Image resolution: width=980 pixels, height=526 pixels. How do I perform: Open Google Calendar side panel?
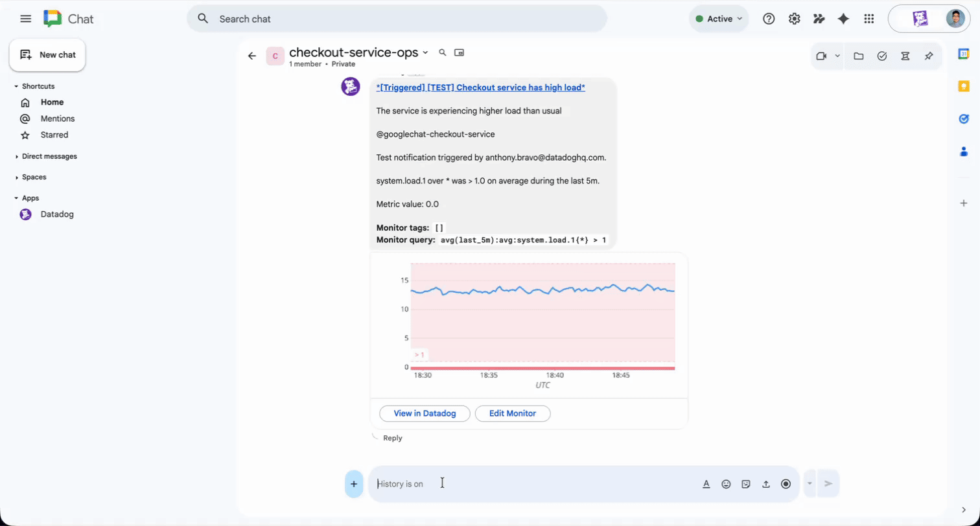(x=964, y=54)
